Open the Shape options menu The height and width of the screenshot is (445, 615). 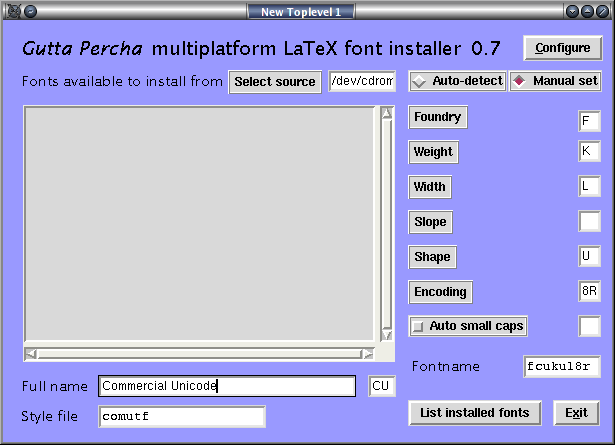432,257
